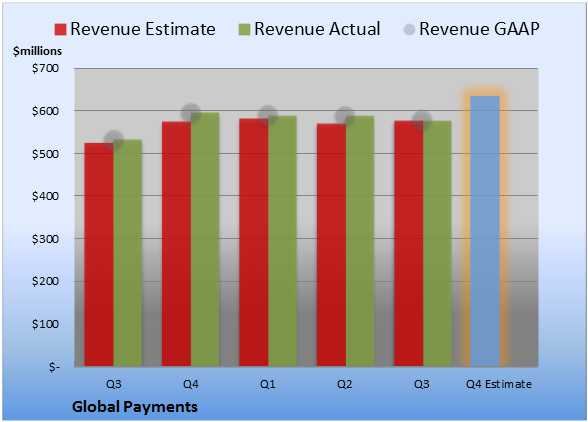
Task: Click the 'Q2' x-axis label
Action: pos(345,384)
